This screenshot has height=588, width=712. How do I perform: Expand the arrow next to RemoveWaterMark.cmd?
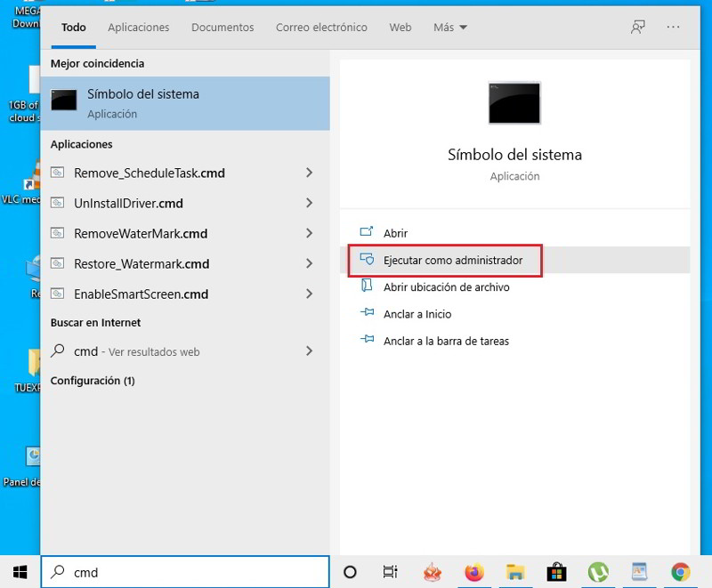click(x=309, y=233)
